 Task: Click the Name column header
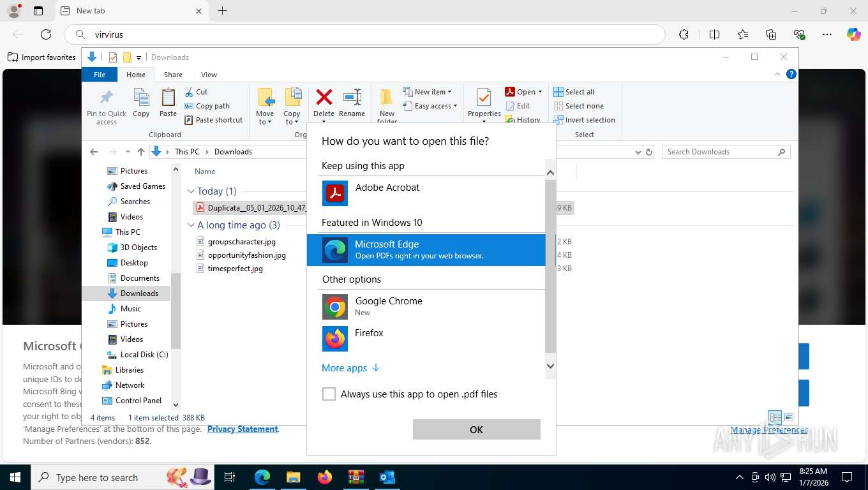click(205, 172)
